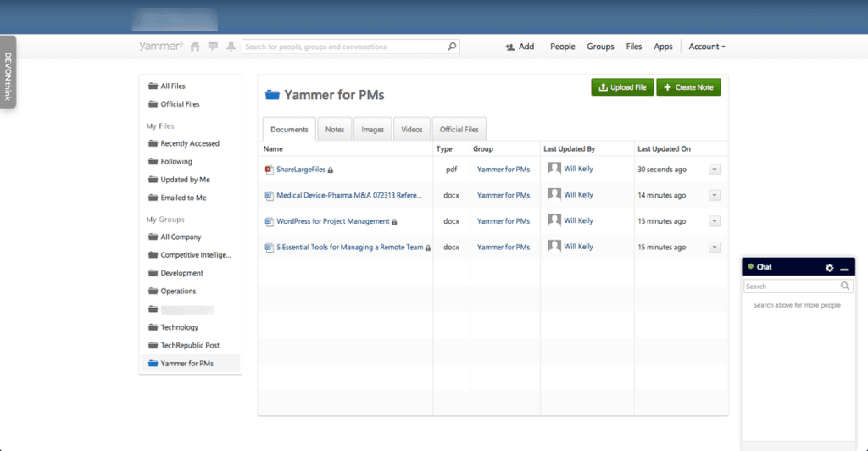Click Will Kelly's avatar in the ShareLargeFiles row
The height and width of the screenshot is (451, 868).
click(x=554, y=169)
